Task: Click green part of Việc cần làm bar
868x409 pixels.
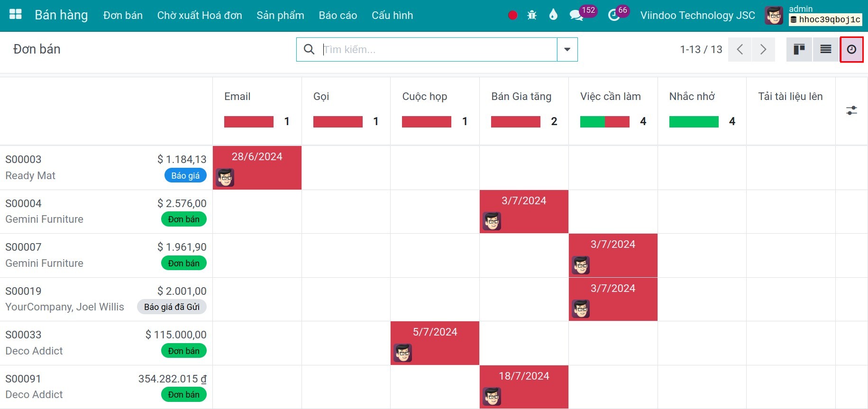Action: click(x=592, y=122)
